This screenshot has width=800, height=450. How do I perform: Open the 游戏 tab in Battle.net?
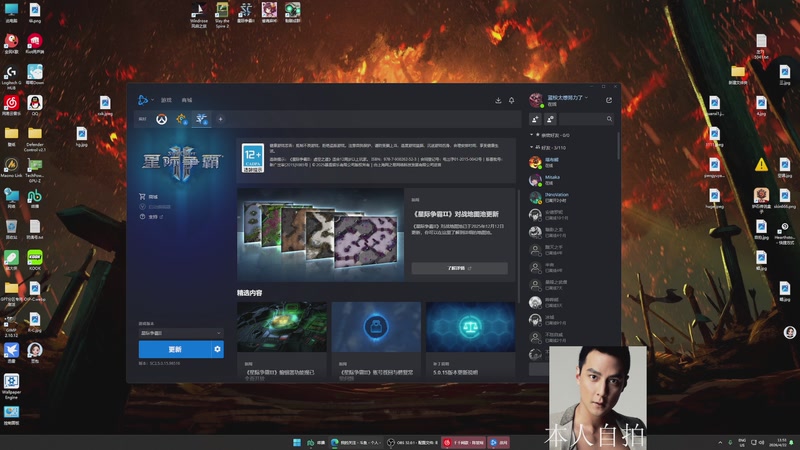tap(166, 100)
